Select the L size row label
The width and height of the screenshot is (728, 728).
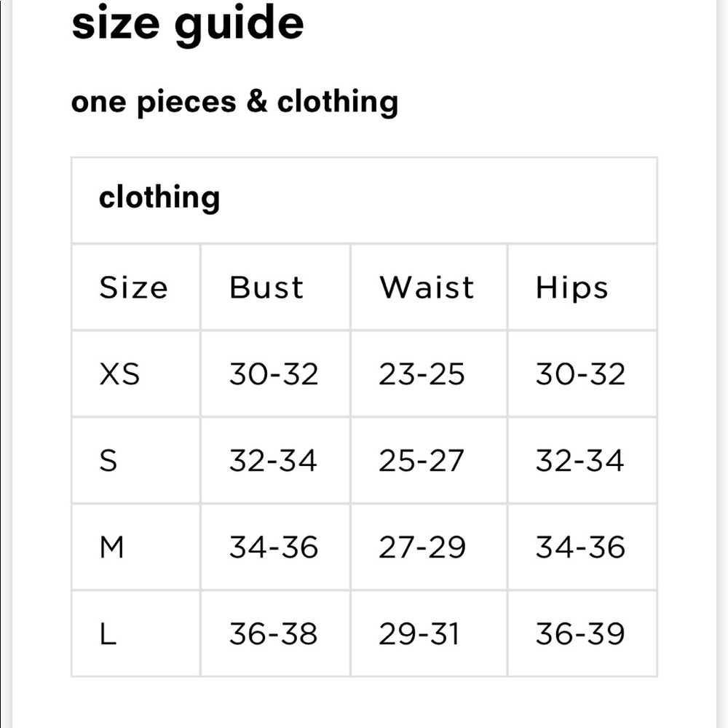(x=108, y=634)
